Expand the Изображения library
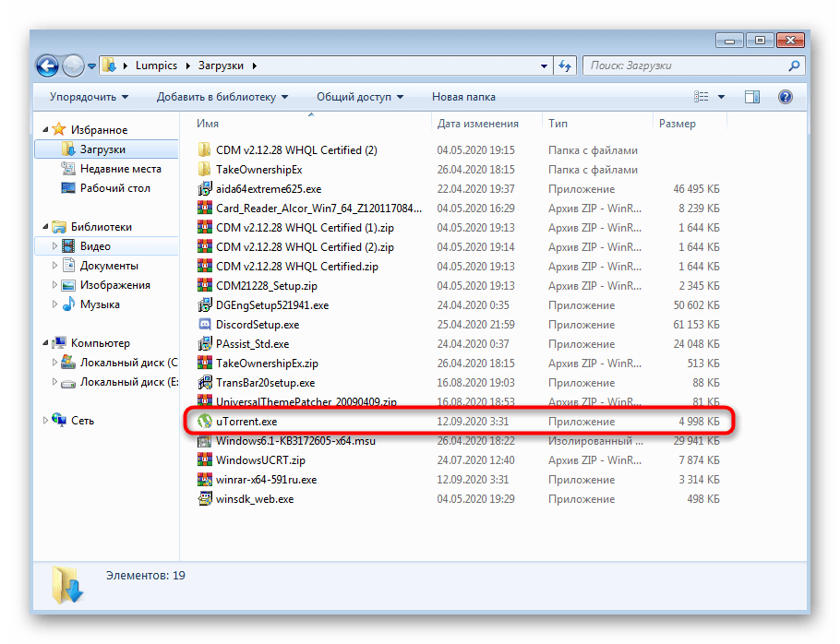840x644 pixels. 54,285
